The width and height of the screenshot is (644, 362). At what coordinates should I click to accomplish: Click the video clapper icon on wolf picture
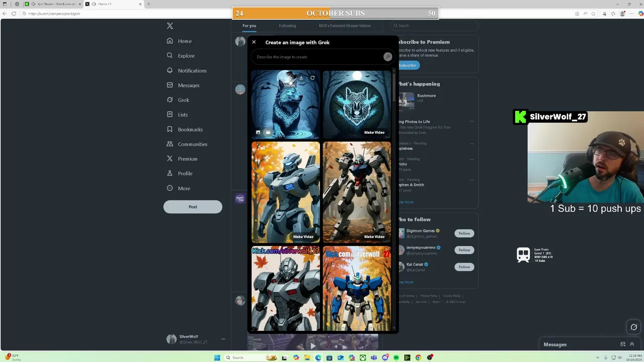tap(268, 132)
